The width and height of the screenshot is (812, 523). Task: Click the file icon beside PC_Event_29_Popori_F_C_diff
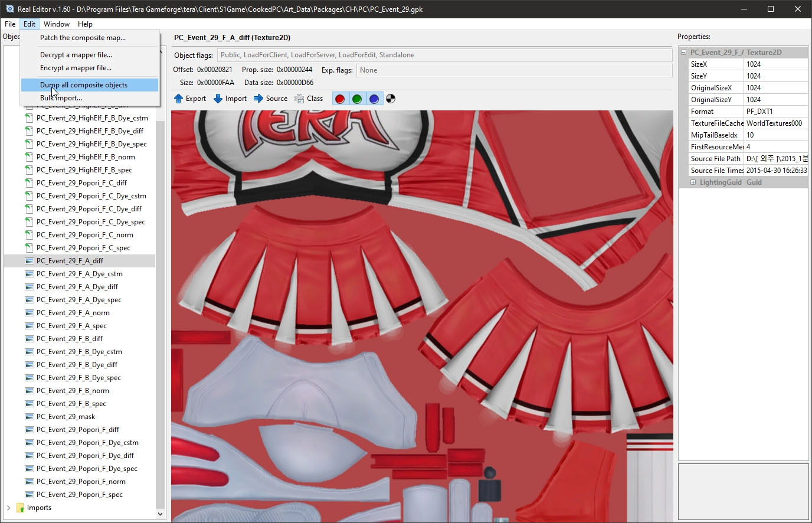pos(29,183)
